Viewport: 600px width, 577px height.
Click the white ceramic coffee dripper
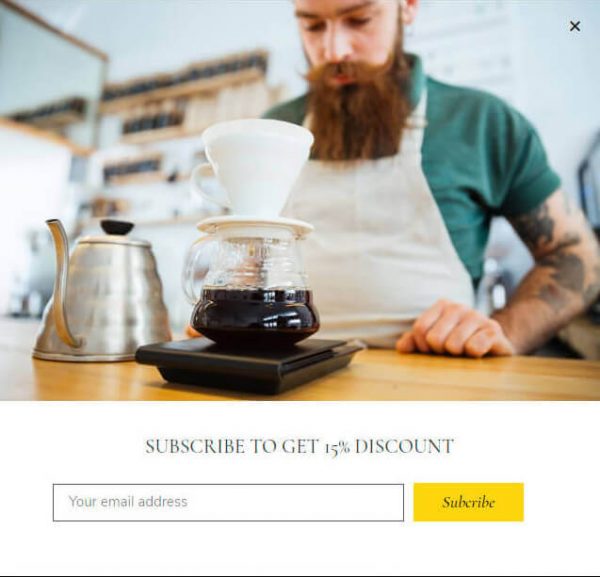[x=253, y=168]
